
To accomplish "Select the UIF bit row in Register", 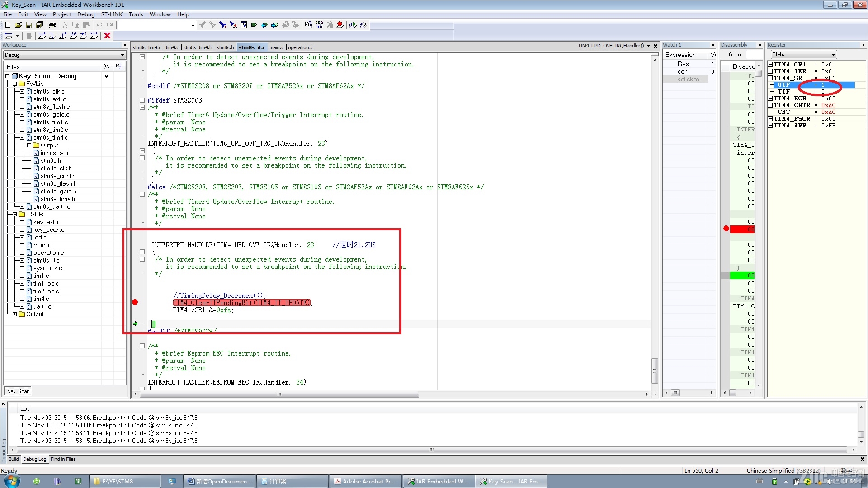I will click(814, 85).
